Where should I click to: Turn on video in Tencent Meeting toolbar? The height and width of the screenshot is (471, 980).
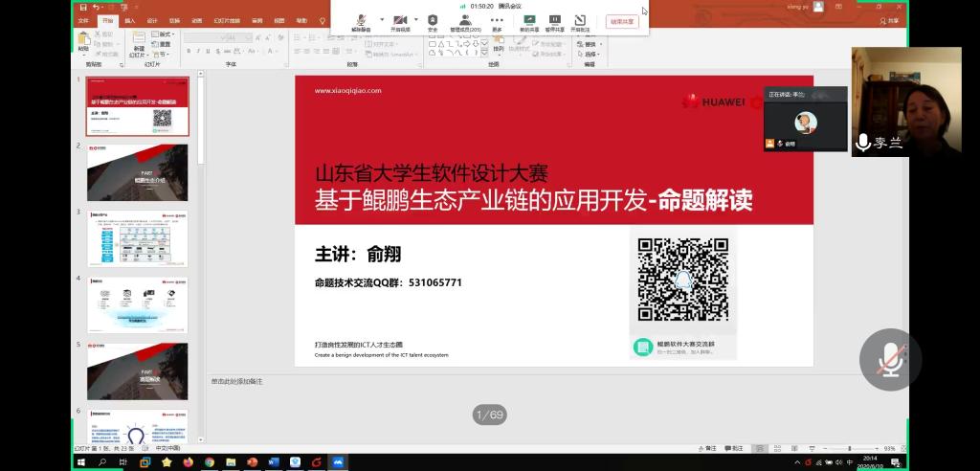click(400, 21)
